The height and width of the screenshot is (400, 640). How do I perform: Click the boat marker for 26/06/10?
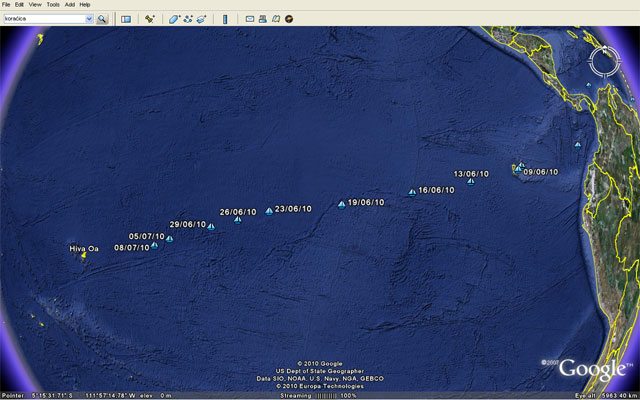[238, 220]
